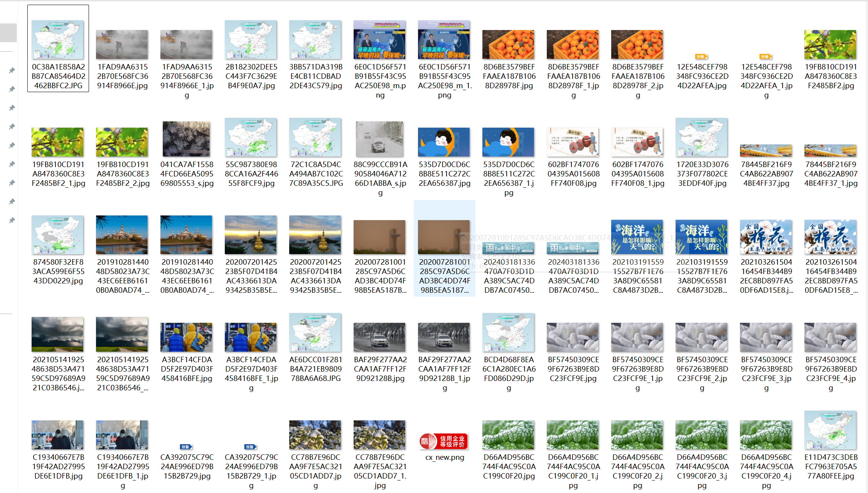Select file 55C987380E98...55F8FCF9.jpg
Image resolution: width=868 pixels, height=493 pixels.
251,137
